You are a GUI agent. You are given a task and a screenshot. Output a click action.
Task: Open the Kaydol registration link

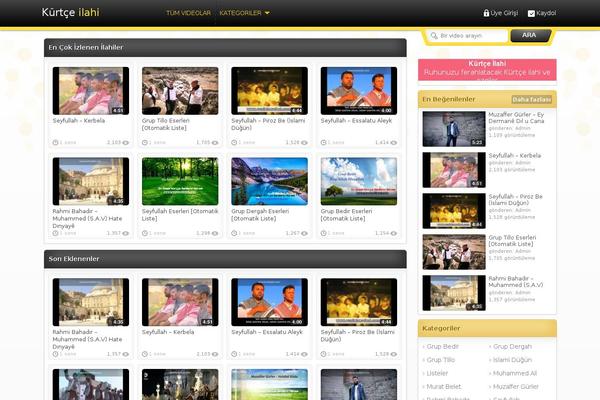coord(546,13)
